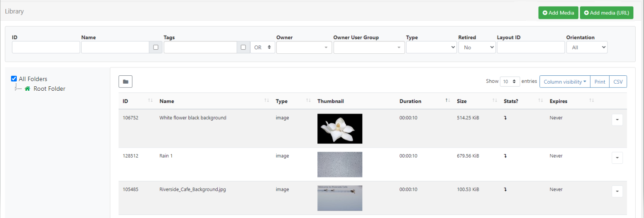Open the Retired dropdown set to No
Screen dimensions: 644x218
coord(477,47)
